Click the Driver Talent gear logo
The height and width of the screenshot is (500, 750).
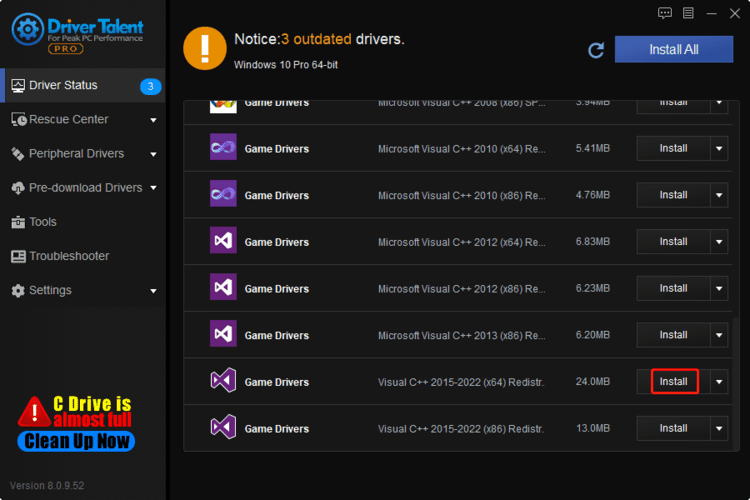28,29
